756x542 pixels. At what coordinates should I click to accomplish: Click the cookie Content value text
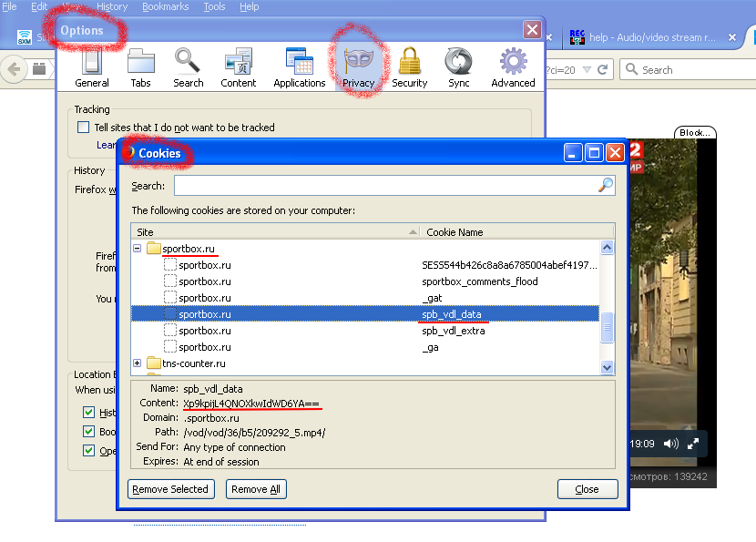point(251,404)
